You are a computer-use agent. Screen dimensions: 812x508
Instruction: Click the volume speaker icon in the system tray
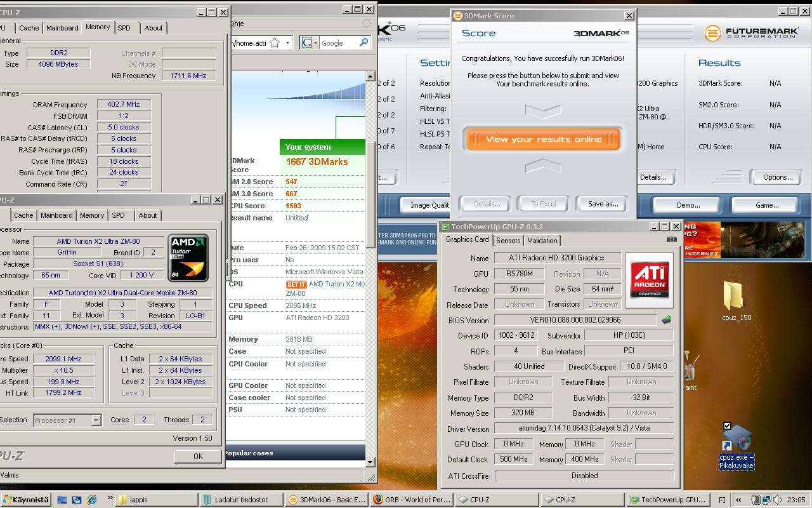point(777,500)
